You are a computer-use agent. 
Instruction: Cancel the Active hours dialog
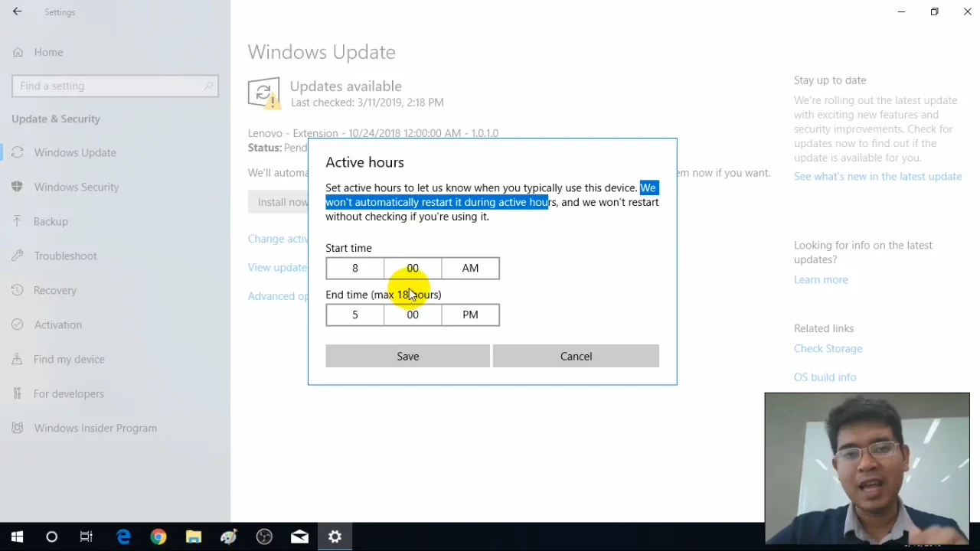(576, 356)
